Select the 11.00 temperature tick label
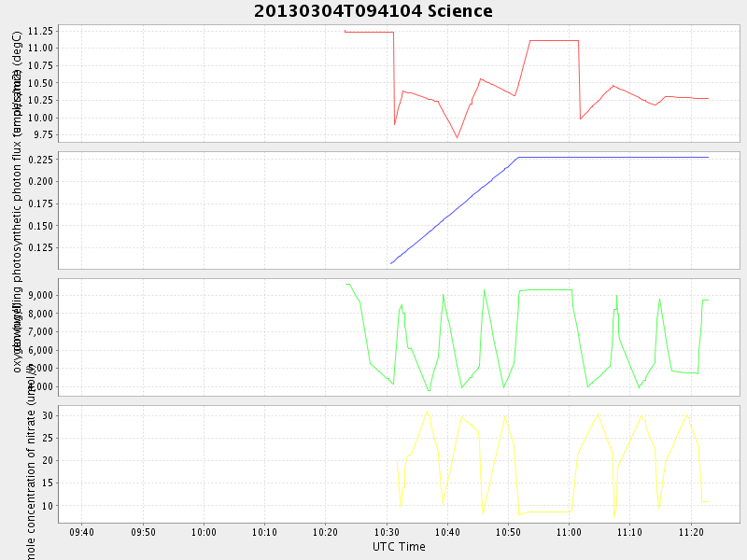The height and width of the screenshot is (560, 747). coord(40,49)
